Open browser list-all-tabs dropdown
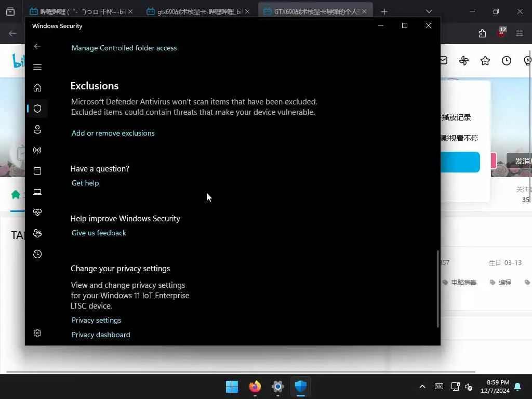Viewport: 532px width, 399px height. pyautogui.click(x=429, y=11)
